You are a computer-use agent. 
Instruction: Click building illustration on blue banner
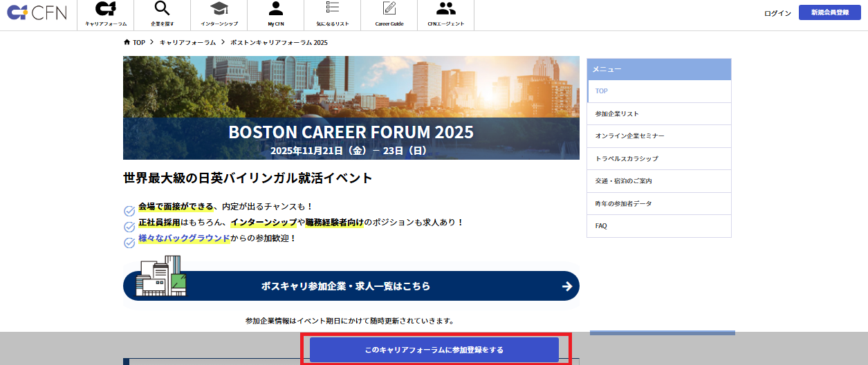[x=160, y=277]
